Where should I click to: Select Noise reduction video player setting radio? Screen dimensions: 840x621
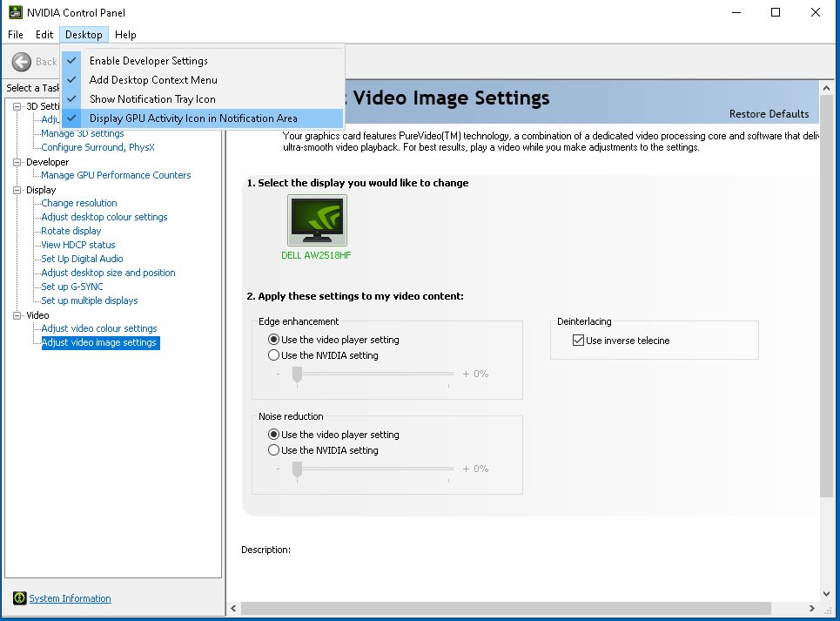pyautogui.click(x=273, y=434)
